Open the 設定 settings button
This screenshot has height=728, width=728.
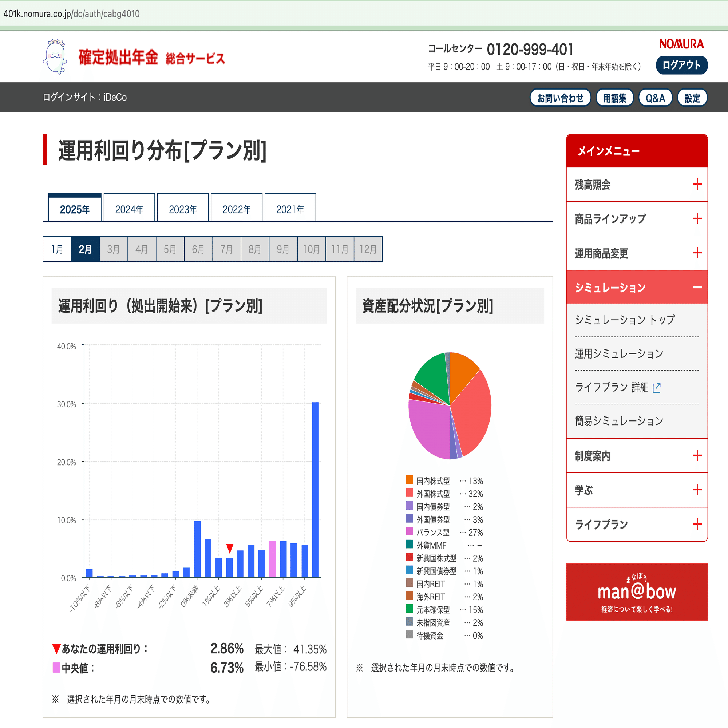[x=692, y=97]
